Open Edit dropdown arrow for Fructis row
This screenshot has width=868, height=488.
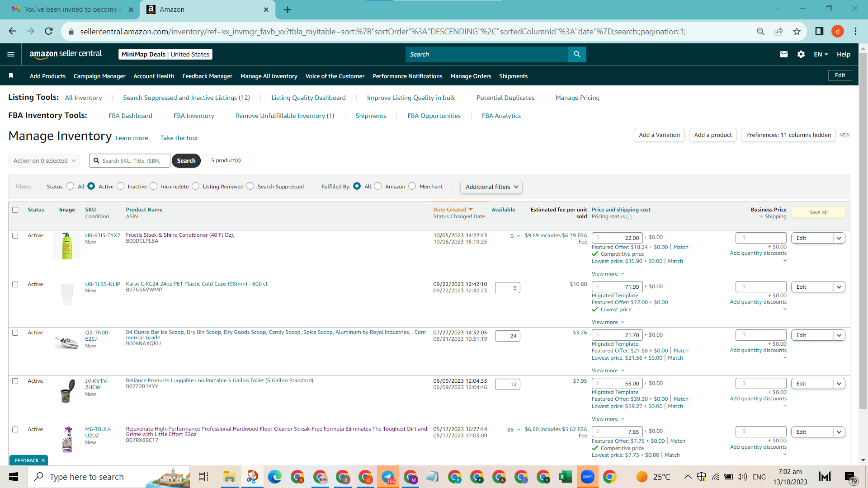coord(840,238)
